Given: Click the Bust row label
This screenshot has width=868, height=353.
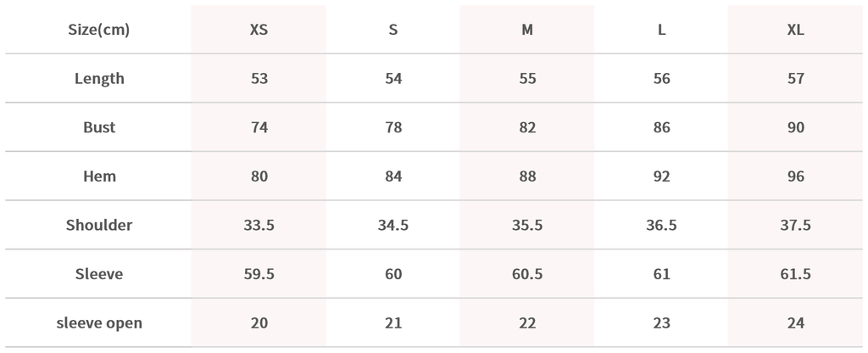Looking at the screenshot, I should [x=99, y=128].
